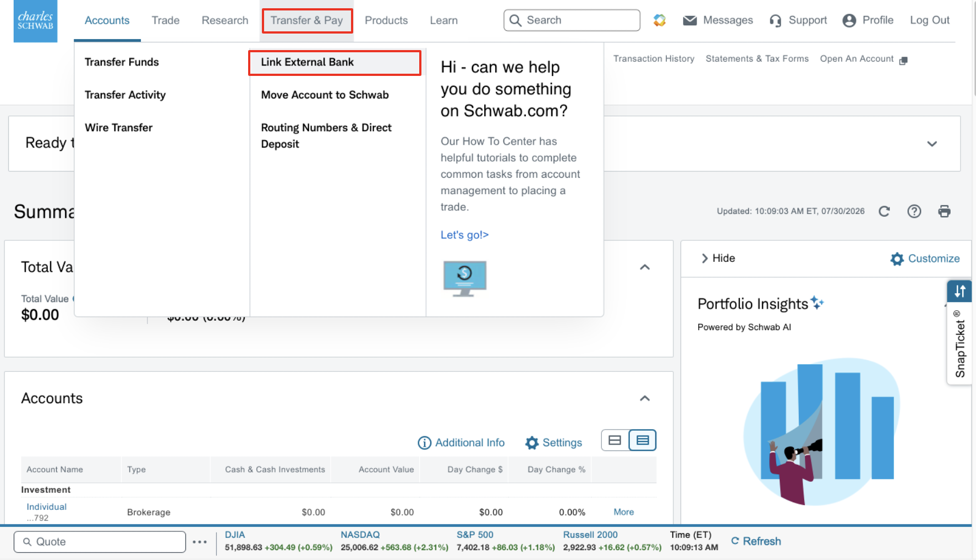The image size is (976, 560).
Task: Click the NASDAQ index link
Action: tap(360, 535)
